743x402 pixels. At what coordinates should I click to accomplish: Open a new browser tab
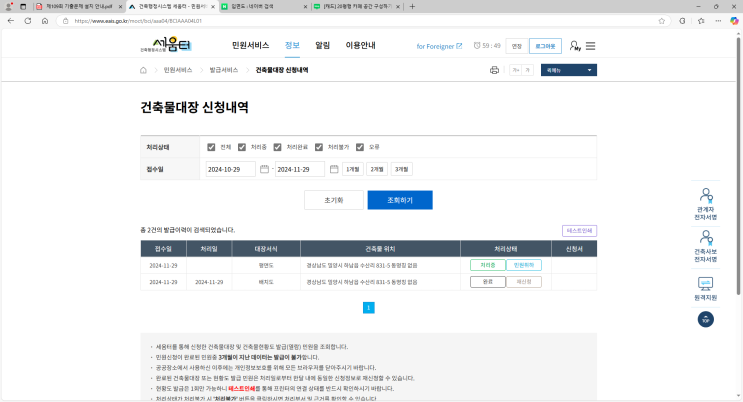[x=412, y=7]
